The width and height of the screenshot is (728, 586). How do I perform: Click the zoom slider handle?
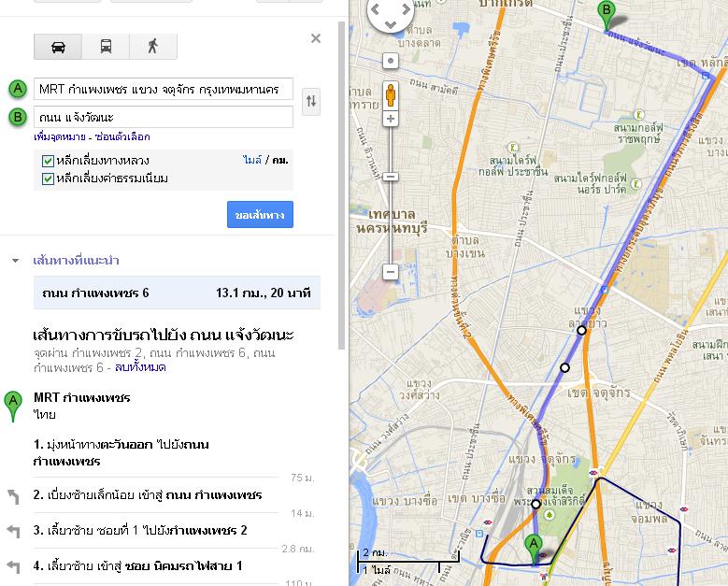[x=391, y=177]
